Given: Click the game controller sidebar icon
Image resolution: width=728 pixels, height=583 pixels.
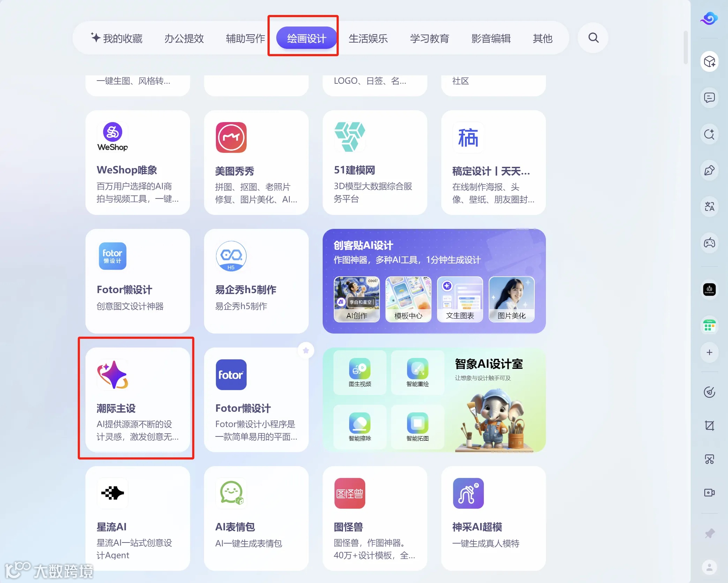Looking at the screenshot, I should [x=709, y=242].
